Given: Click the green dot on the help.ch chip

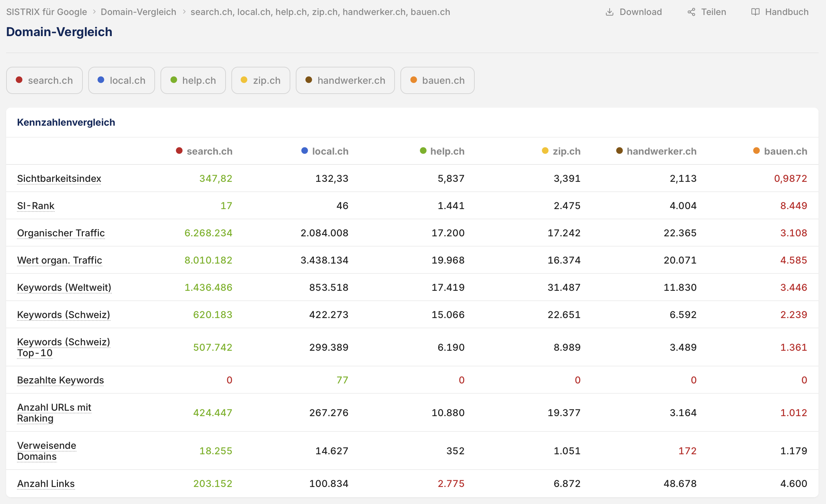Looking at the screenshot, I should pyautogui.click(x=174, y=80).
